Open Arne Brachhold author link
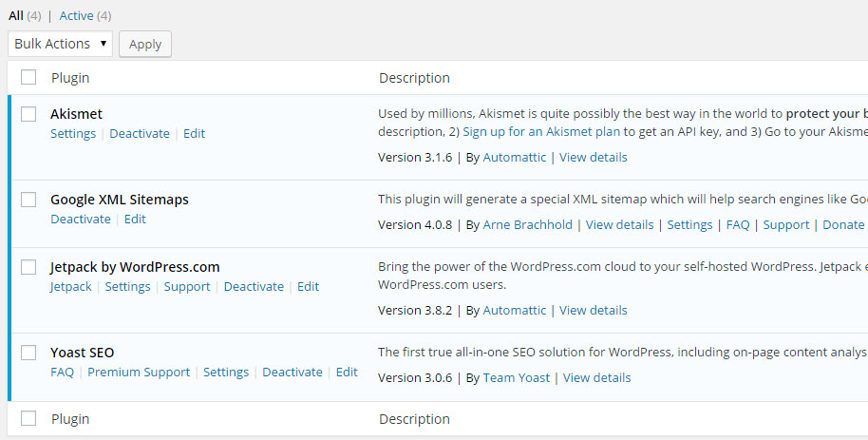 coord(528,224)
